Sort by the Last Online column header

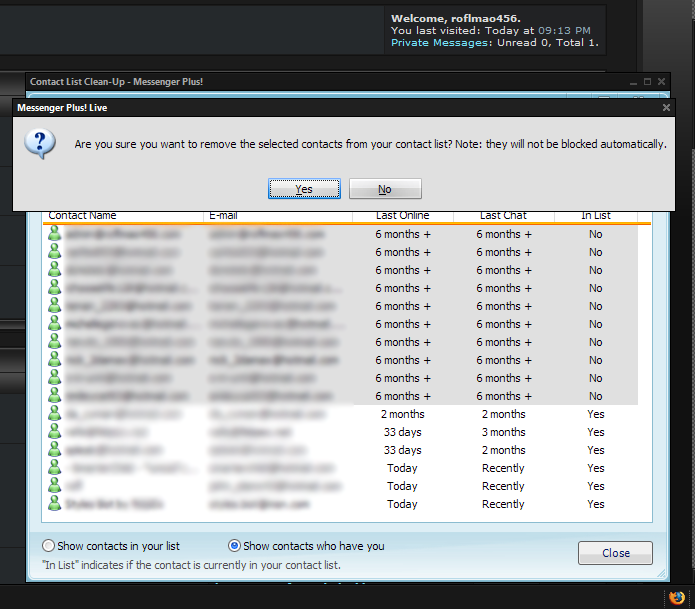click(x=402, y=216)
